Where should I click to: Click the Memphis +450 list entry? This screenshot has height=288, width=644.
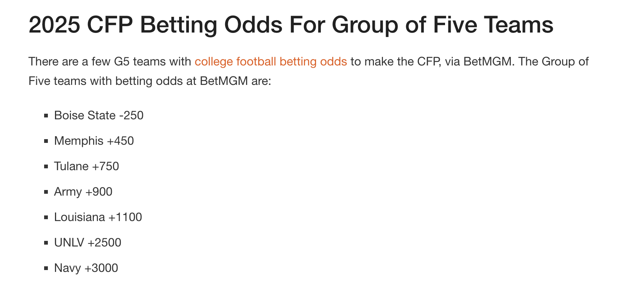click(x=94, y=141)
